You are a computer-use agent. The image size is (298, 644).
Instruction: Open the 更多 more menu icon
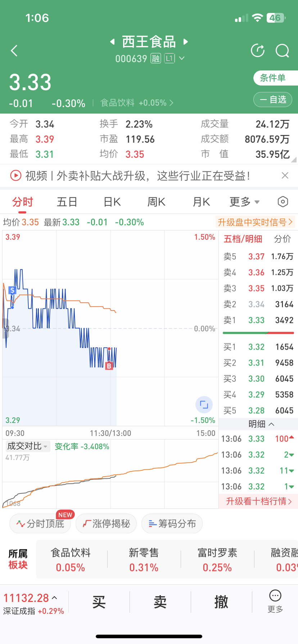tap(275, 602)
